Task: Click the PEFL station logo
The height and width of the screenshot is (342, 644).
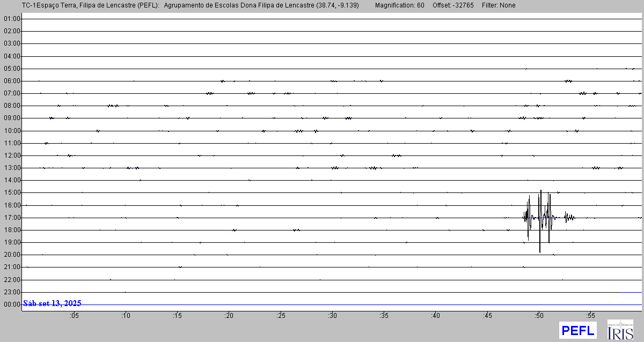Action: (577, 330)
